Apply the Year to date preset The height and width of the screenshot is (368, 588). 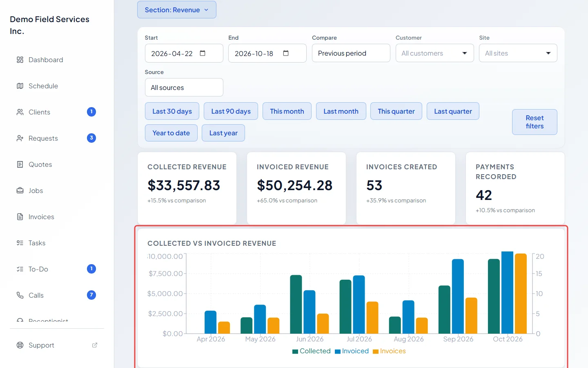click(x=171, y=133)
